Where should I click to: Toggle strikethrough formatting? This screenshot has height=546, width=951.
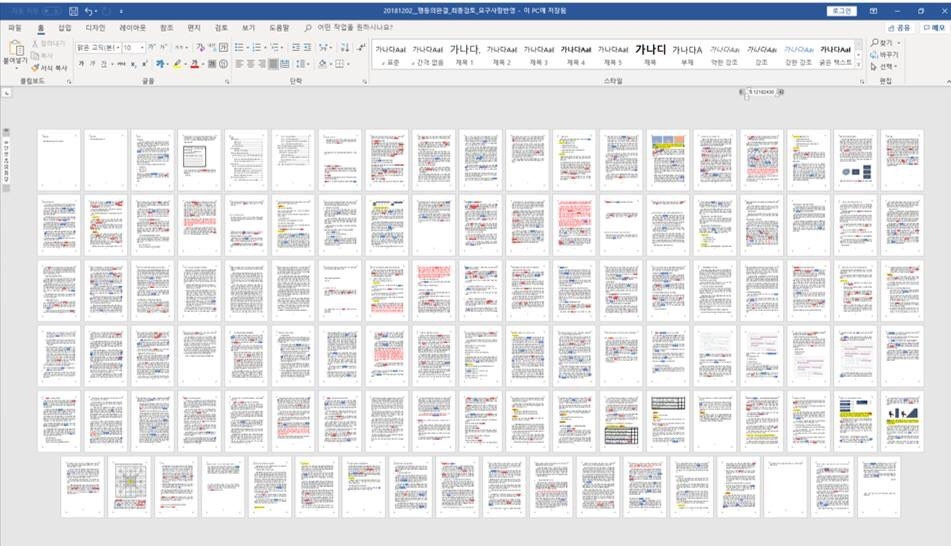point(121,64)
